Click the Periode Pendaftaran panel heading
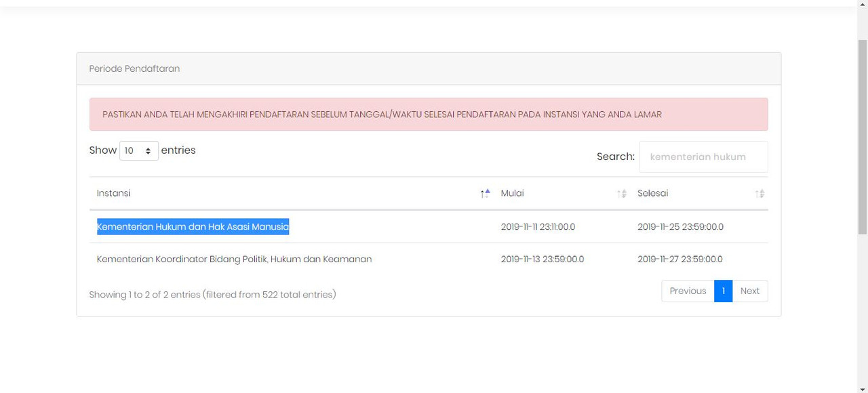 [x=429, y=69]
